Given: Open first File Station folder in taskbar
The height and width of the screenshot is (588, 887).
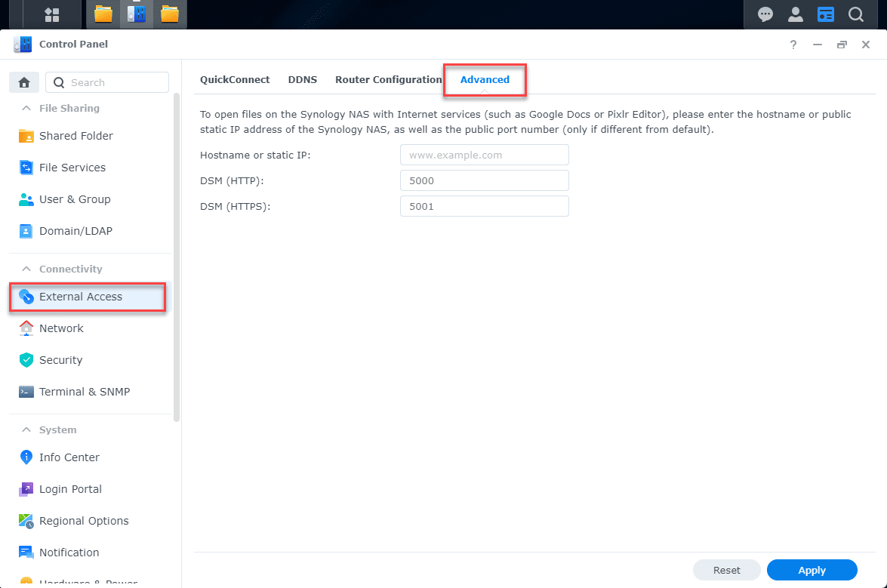Looking at the screenshot, I should coord(103,14).
